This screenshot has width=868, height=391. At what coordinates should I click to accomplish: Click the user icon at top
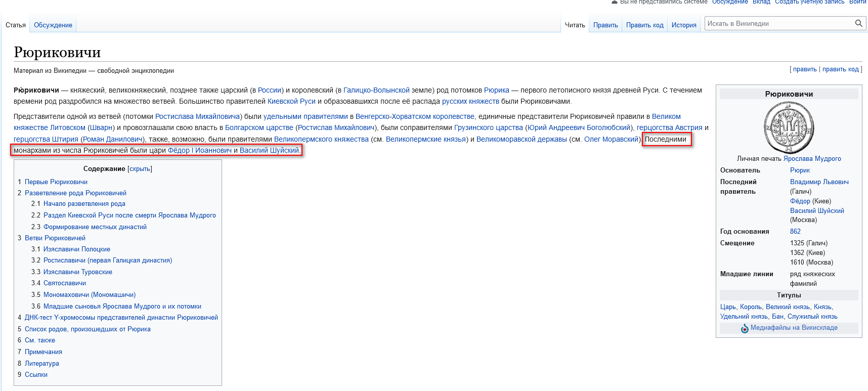pos(615,2)
